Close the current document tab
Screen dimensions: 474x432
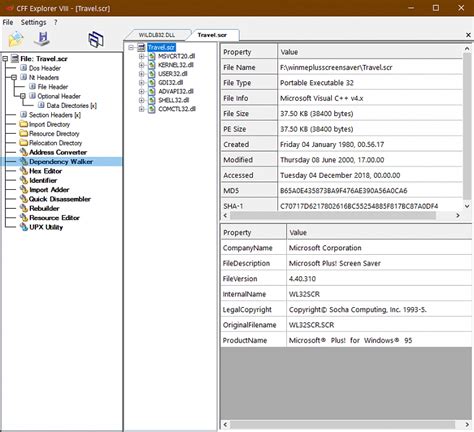click(x=468, y=35)
